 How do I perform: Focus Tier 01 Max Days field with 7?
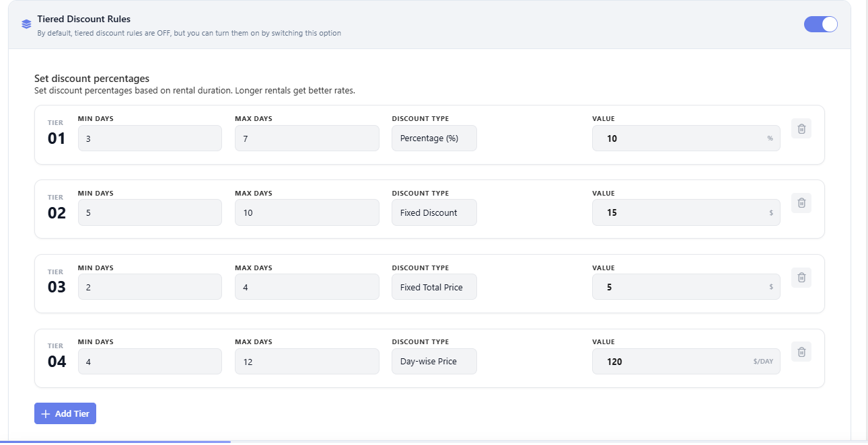307,138
